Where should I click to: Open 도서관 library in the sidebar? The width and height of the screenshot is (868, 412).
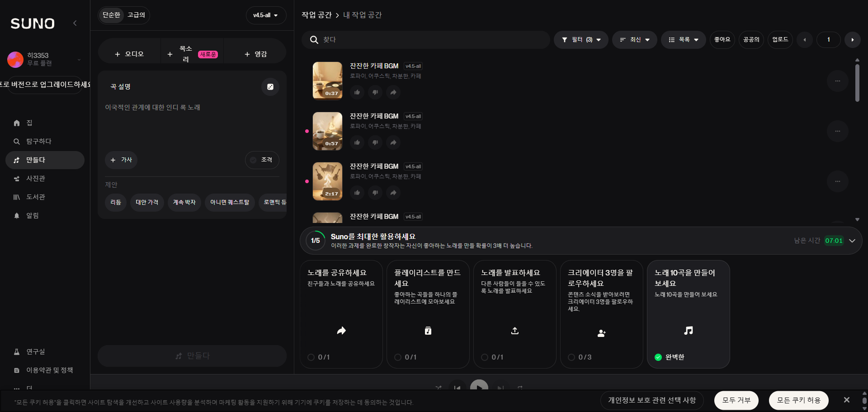pos(45,197)
